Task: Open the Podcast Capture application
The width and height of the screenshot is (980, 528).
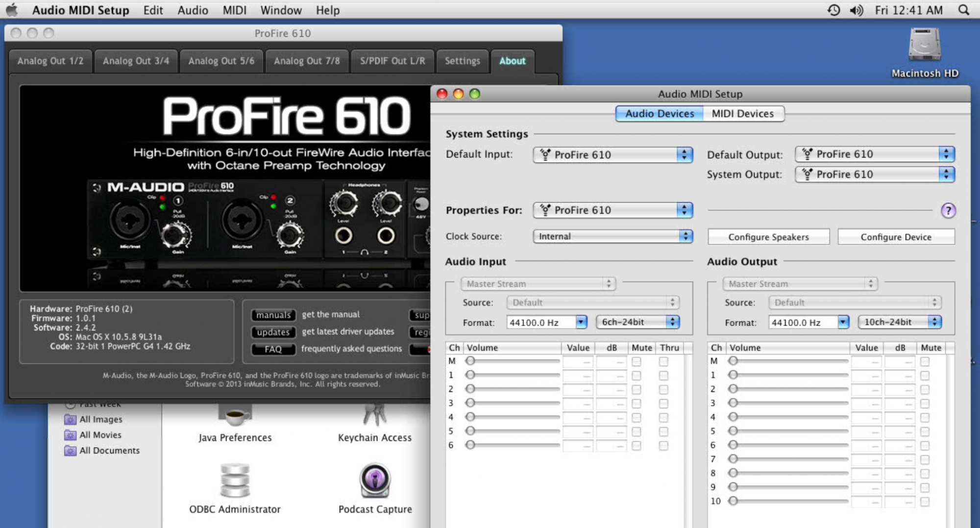Action: [x=375, y=488]
